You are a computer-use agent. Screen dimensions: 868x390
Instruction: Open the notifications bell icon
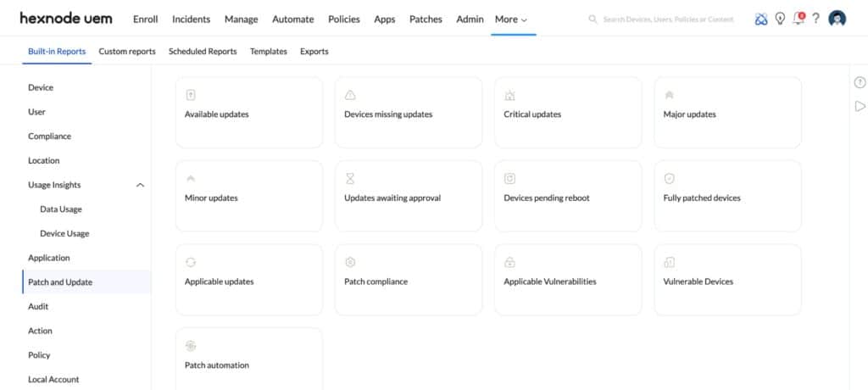[798, 19]
